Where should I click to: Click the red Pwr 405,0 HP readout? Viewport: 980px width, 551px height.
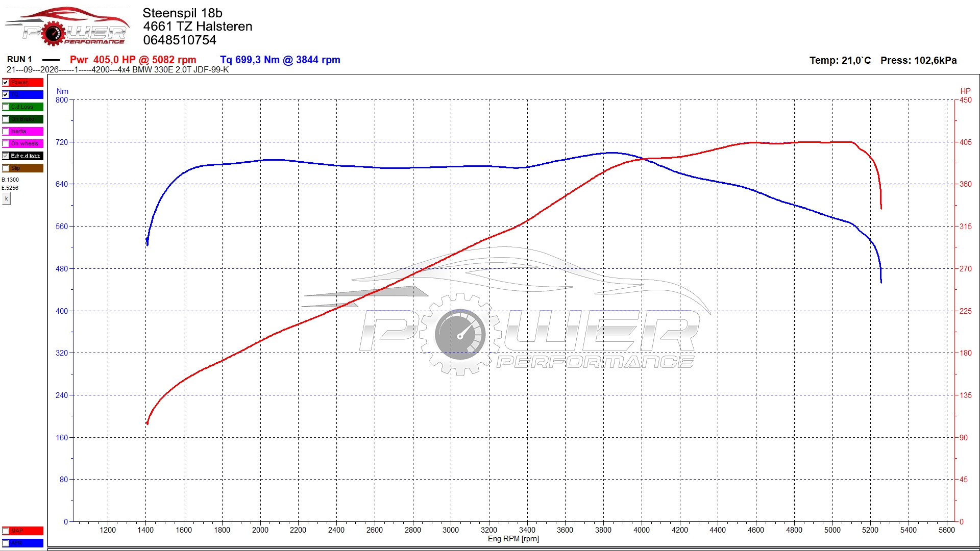(x=133, y=60)
